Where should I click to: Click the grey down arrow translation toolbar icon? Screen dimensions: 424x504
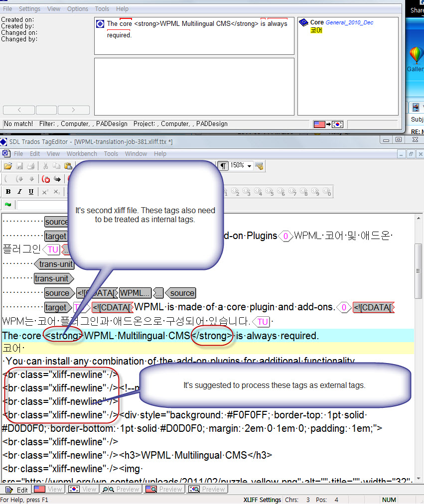click(x=31, y=179)
